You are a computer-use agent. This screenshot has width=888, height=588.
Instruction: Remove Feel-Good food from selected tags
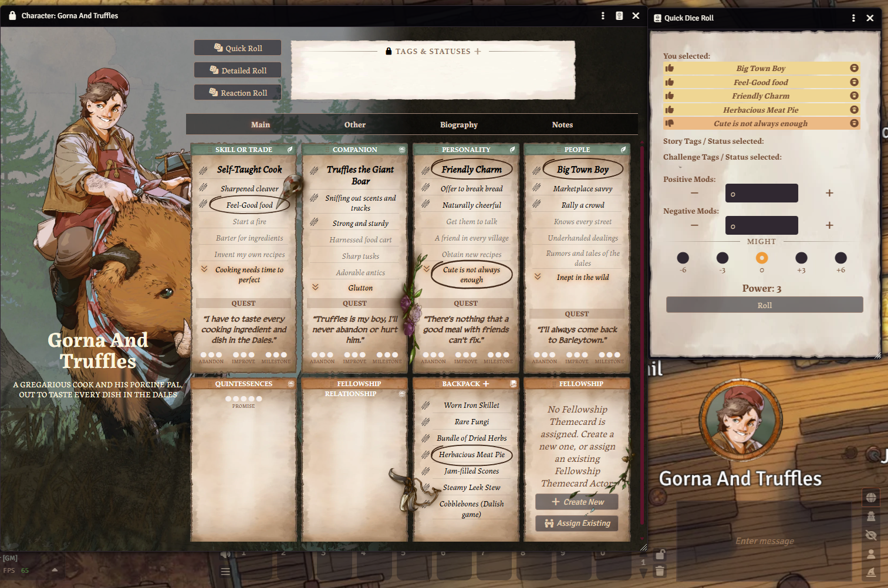point(854,82)
